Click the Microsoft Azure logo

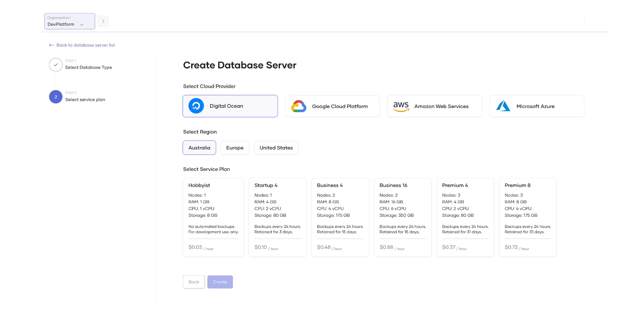pos(503,106)
